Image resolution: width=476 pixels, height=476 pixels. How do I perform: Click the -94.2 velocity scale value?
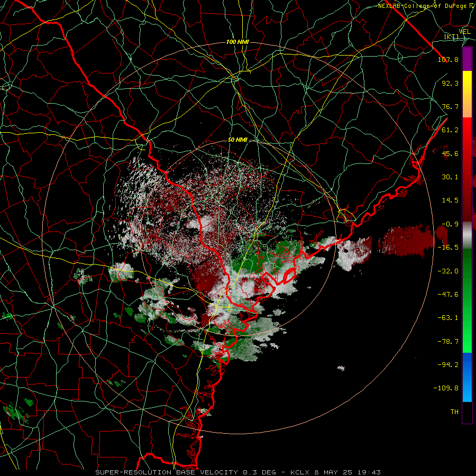coord(448,364)
